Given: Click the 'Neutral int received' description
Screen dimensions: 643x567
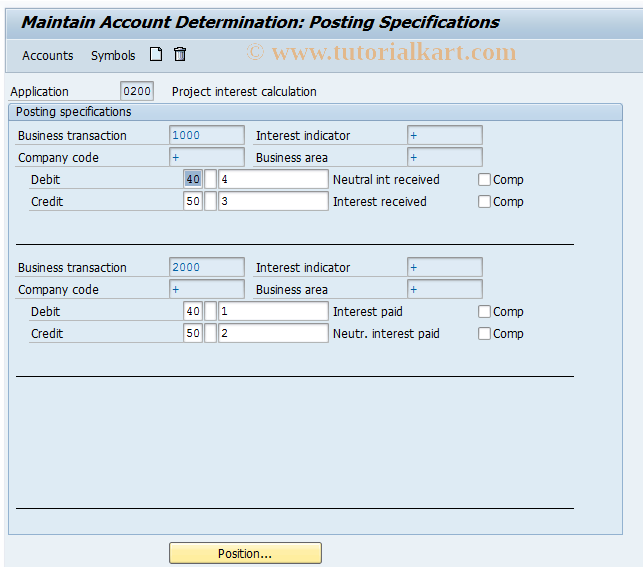Looking at the screenshot, I should 386,179.
